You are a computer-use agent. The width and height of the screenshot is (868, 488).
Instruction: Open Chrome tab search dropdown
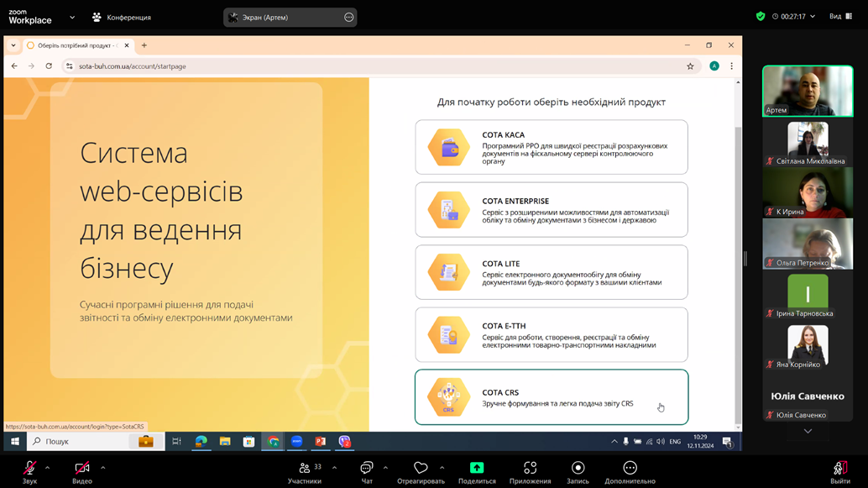13,45
